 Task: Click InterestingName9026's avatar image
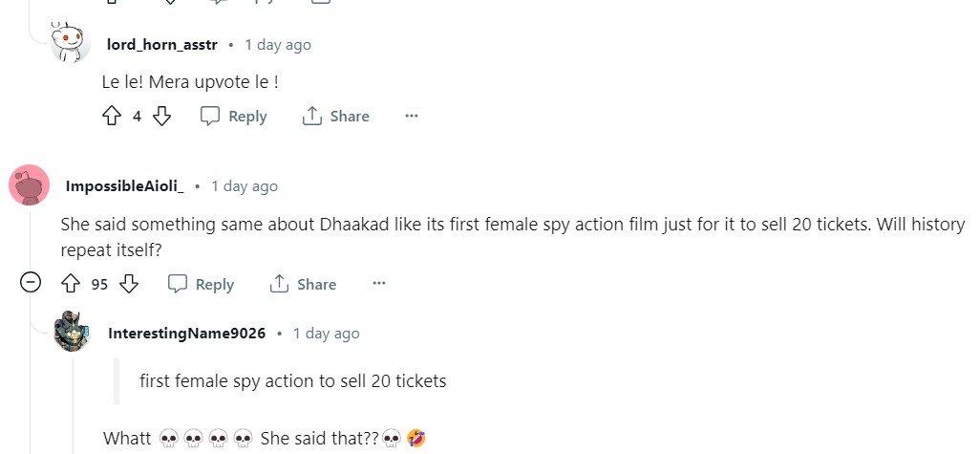[x=72, y=333]
